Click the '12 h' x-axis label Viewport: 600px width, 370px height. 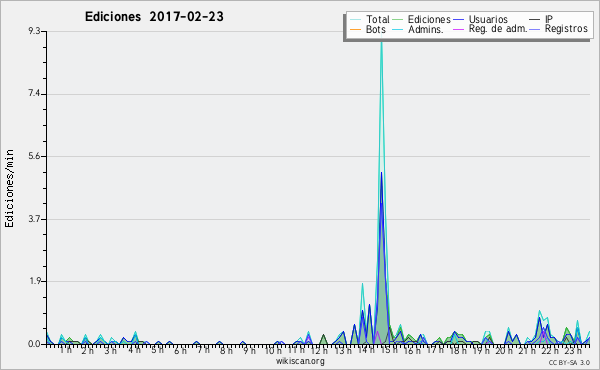click(319, 350)
